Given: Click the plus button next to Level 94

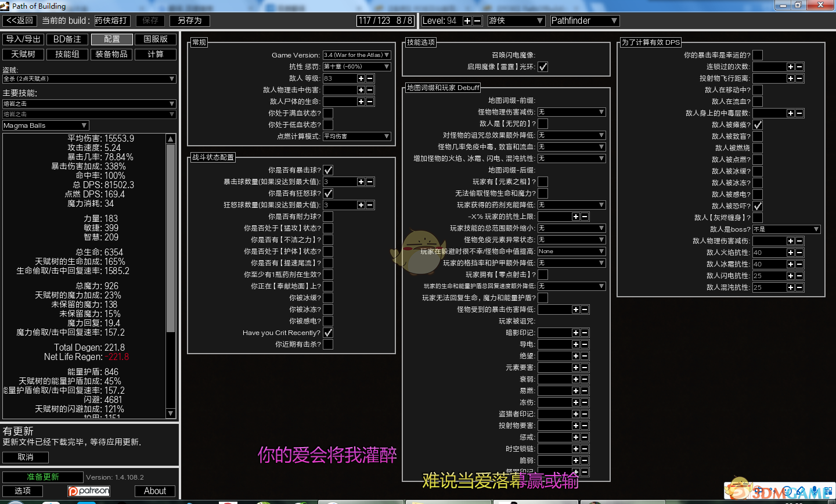Looking at the screenshot, I should tap(467, 21).
